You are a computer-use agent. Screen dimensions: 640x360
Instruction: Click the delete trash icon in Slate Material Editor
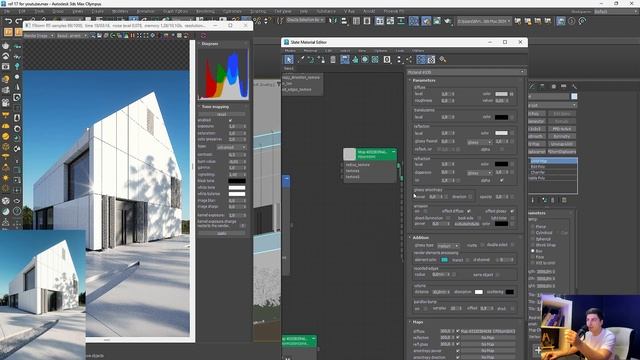click(333, 60)
